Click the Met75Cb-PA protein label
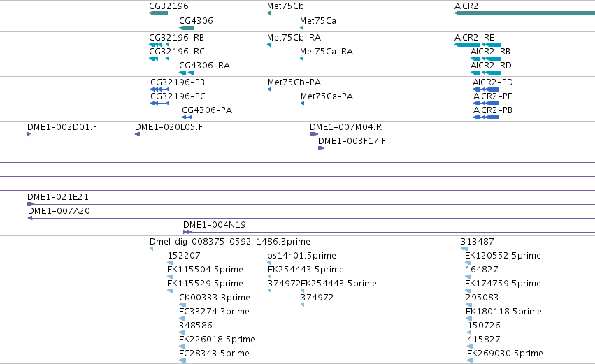The image size is (595, 364). [x=294, y=82]
